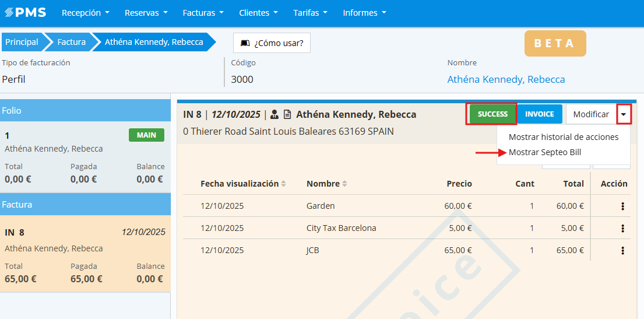Open actions menu for Garden row
Viewport: 644px width, 319px height.
coord(622,206)
